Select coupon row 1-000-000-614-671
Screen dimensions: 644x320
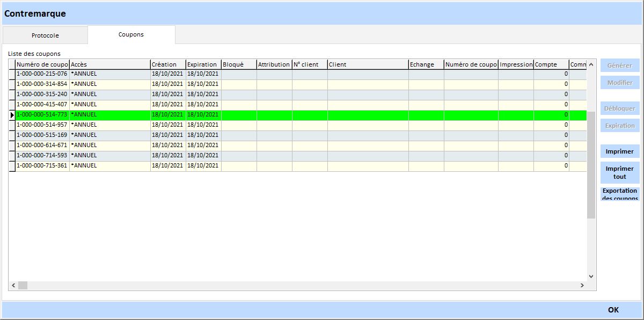point(42,145)
